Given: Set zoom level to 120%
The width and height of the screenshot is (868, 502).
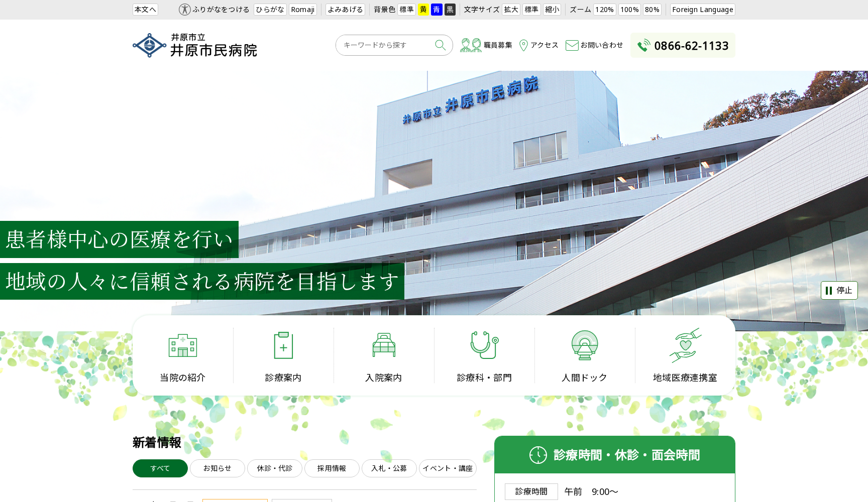Looking at the screenshot, I should [x=604, y=9].
